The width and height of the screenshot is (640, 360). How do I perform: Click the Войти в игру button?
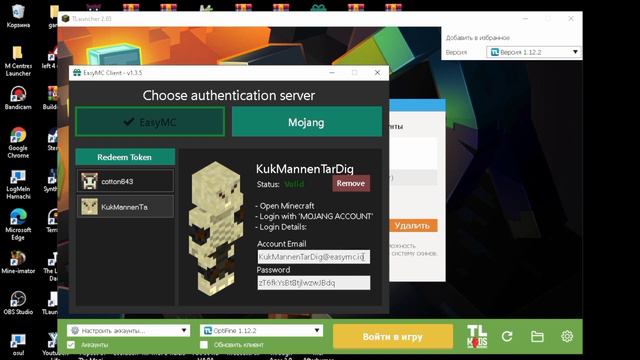[393, 337]
